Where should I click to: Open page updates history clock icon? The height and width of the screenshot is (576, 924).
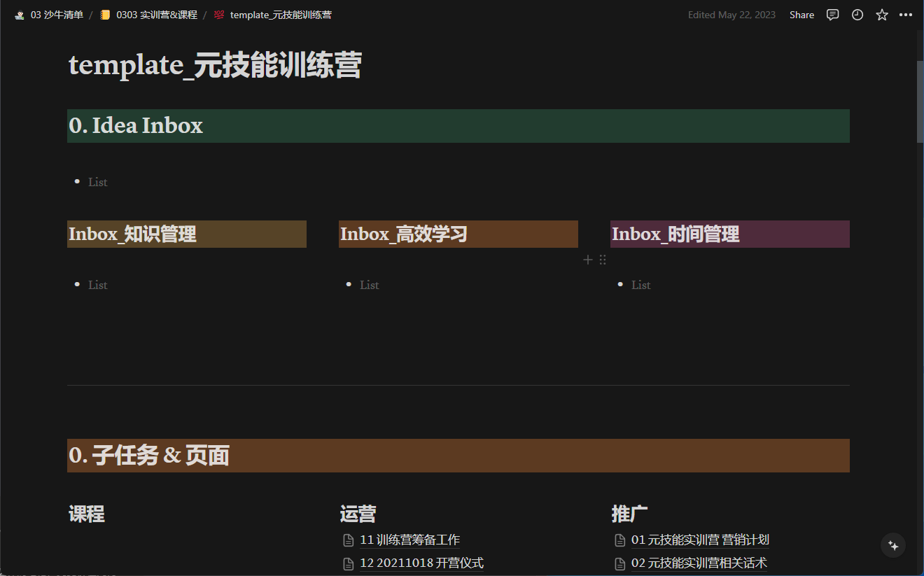pyautogui.click(x=857, y=15)
